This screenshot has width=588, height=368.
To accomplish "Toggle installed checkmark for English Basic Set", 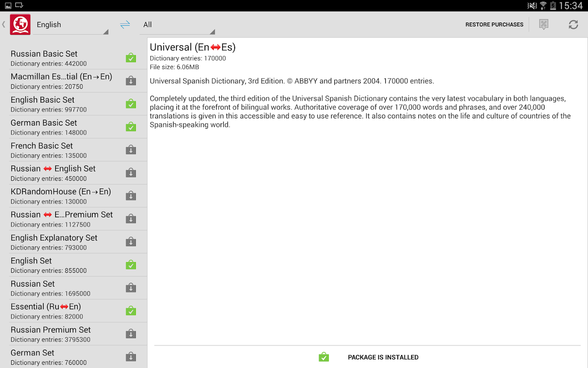I will coord(131,103).
